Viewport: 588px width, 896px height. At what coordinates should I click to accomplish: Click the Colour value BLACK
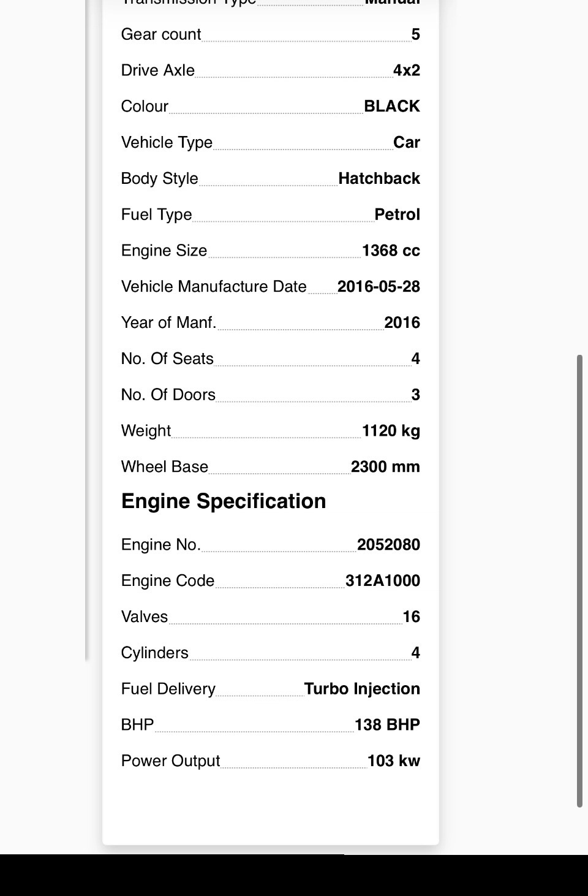(392, 106)
